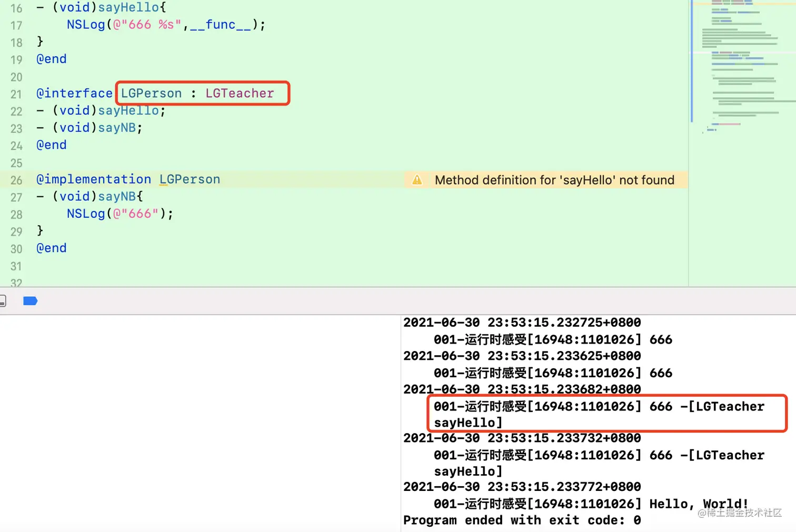Click the LGTeacher superclass name on line 21

point(240,93)
